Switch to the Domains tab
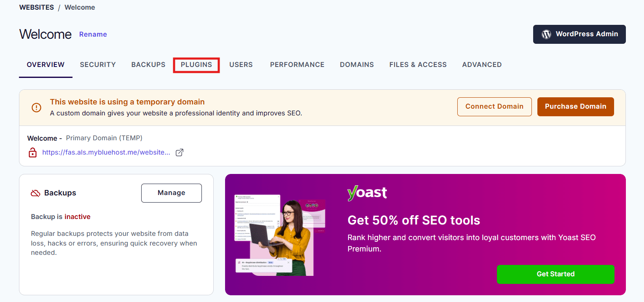 pyautogui.click(x=357, y=64)
